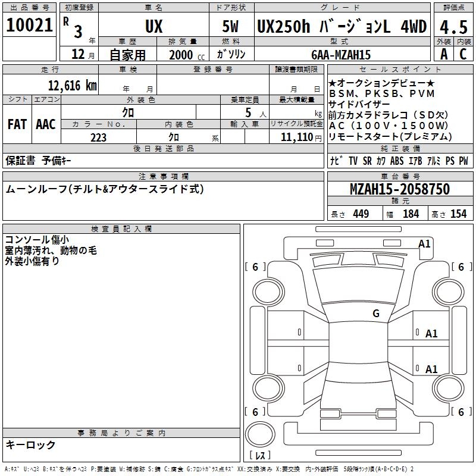Click 前方カメラドラレコ（SD欠）line

(x=389, y=115)
